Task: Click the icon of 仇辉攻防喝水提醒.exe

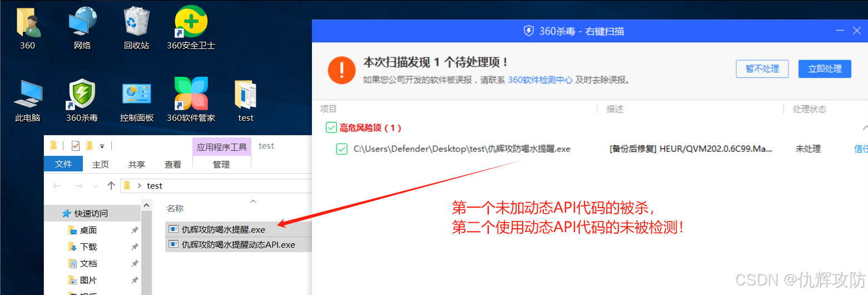Action: point(173,229)
